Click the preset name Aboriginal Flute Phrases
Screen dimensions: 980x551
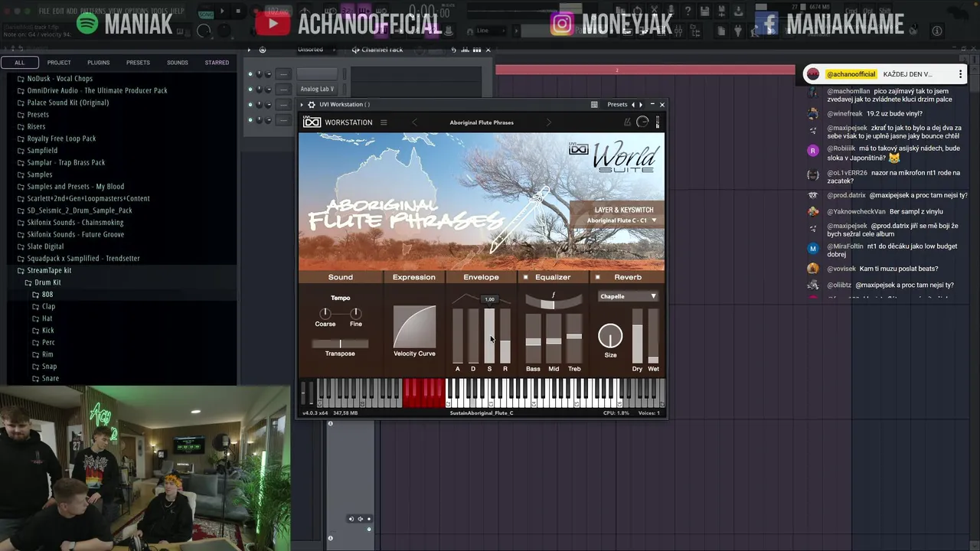tap(482, 122)
